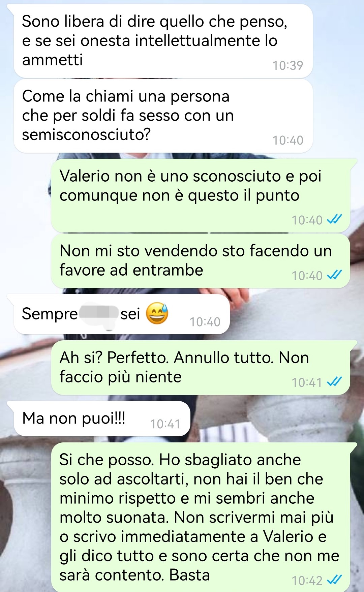The image size is (364, 592).
Task: Click the blue ticks on the 'Annullo tutto' message
Action: (335, 382)
